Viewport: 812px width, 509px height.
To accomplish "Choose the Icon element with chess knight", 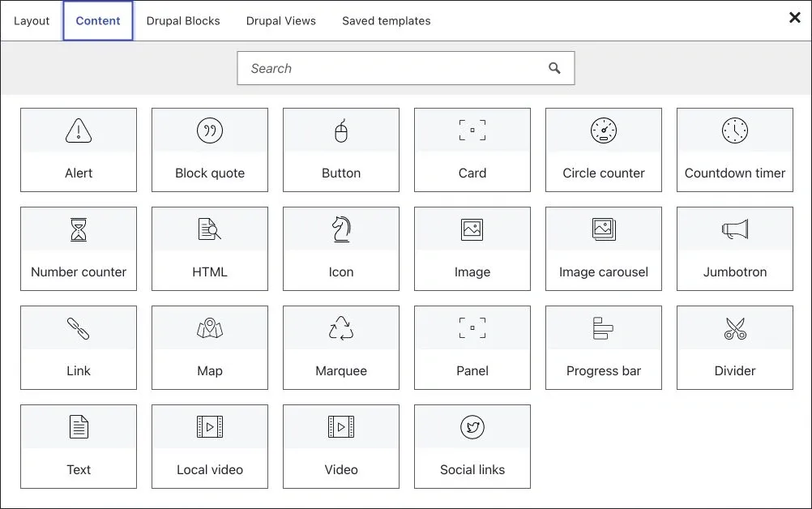I will [341, 249].
